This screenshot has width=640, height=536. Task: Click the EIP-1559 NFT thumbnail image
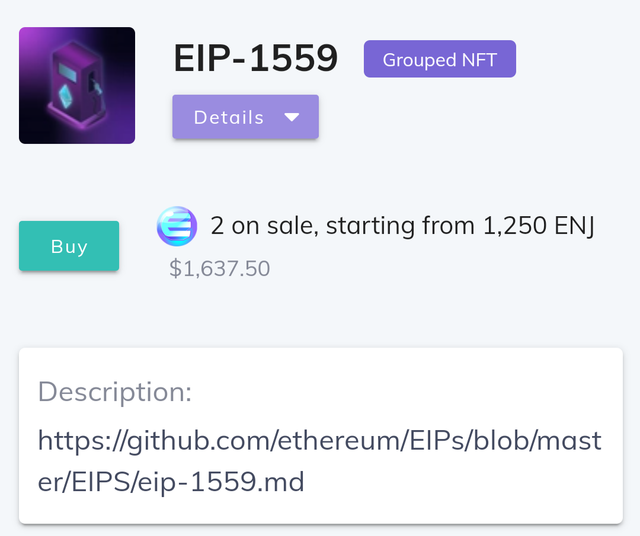(x=77, y=85)
